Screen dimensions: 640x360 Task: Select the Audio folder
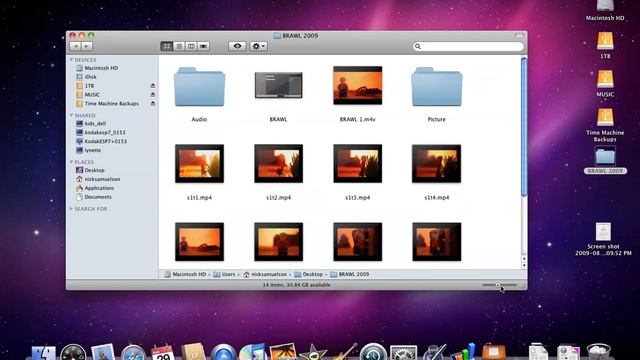pyautogui.click(x=199, y=87)
